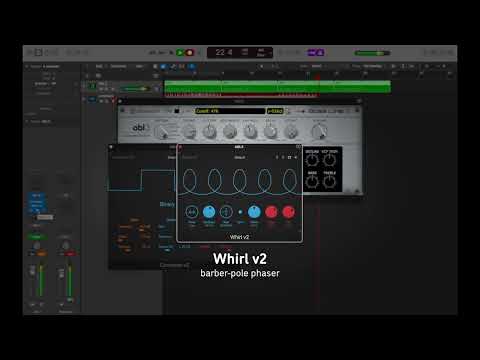Click the orange Record button in transport

[x=189, y=52]
